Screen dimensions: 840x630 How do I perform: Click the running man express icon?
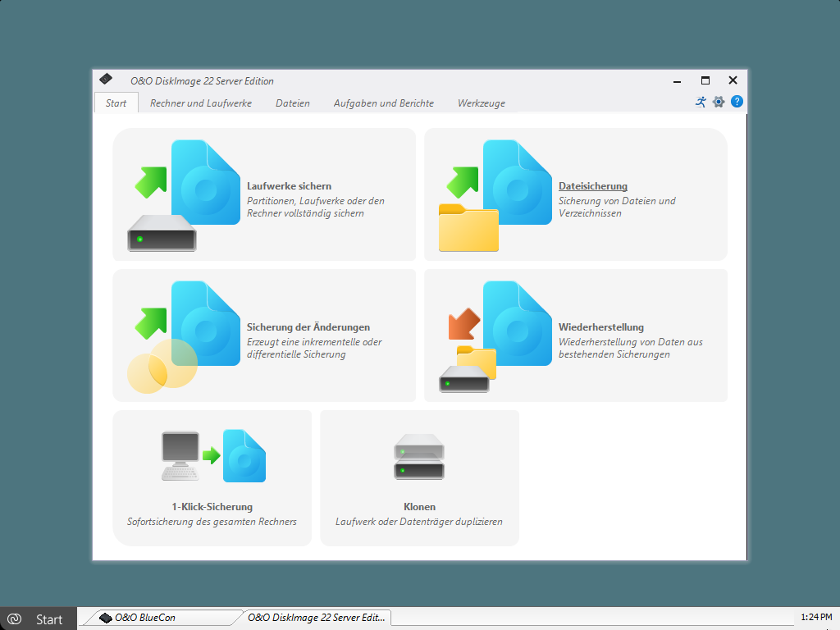701,102
